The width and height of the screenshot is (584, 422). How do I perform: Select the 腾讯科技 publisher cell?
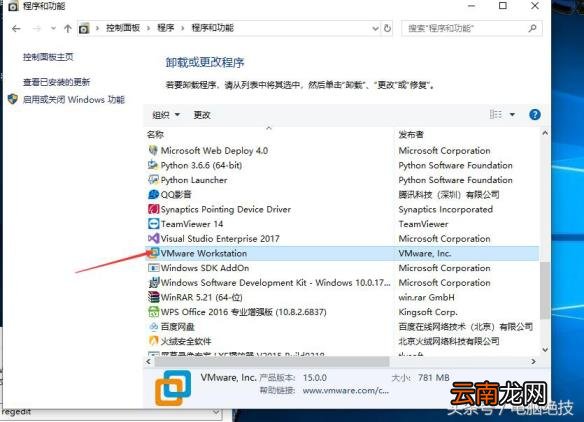[x=449, y=194]
